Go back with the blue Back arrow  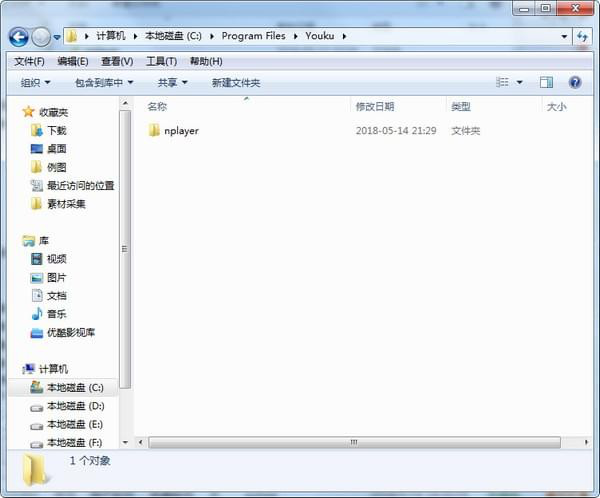18,37
